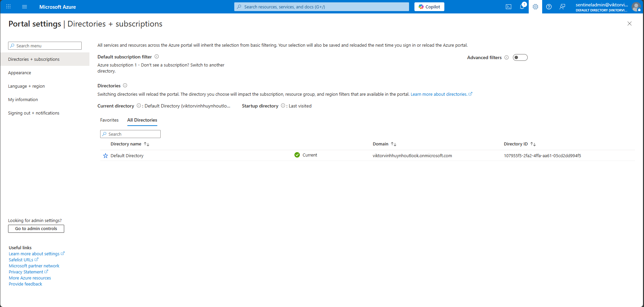Click the Microsoft Azure home title
The height and width of the screenshot is (307, 644).
tap(57, 7)
